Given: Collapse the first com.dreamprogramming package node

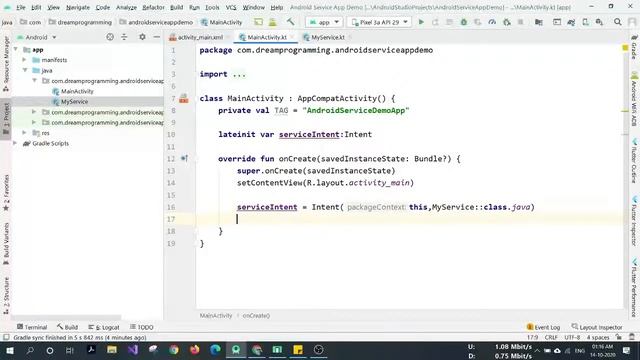Looking at the screenshot, I should coord(34,81).
